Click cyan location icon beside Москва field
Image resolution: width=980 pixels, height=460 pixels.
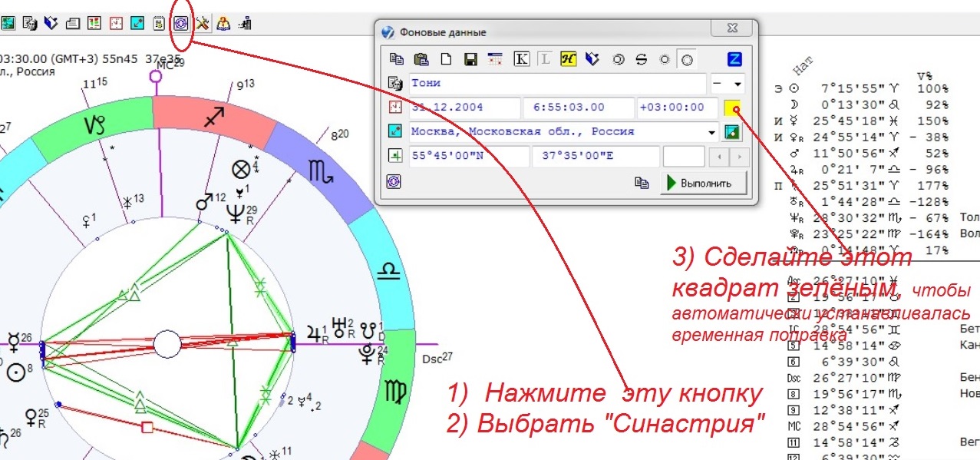[395, 132]
